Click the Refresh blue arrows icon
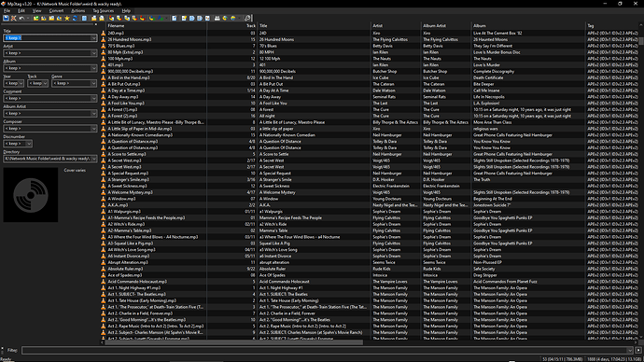This screenshot has width=644, height=362. click(x=75, y=18)
